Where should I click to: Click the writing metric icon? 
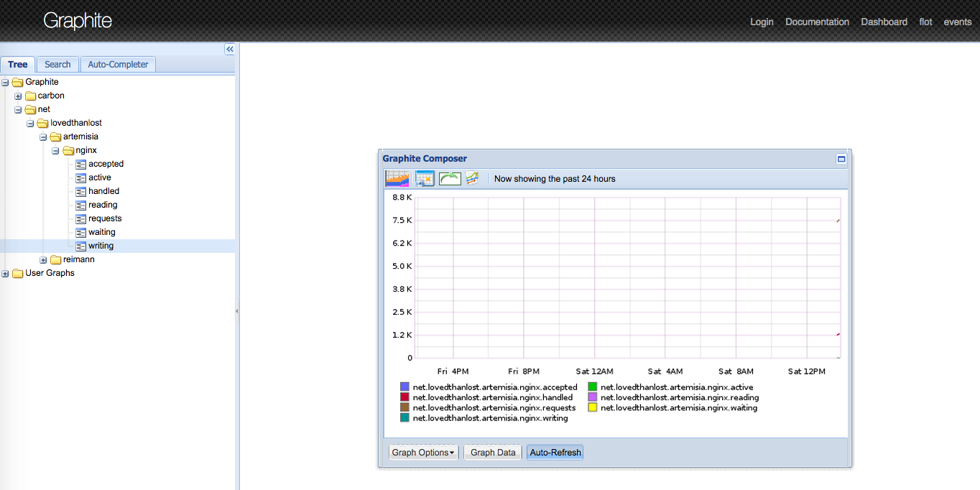(80, 246)
